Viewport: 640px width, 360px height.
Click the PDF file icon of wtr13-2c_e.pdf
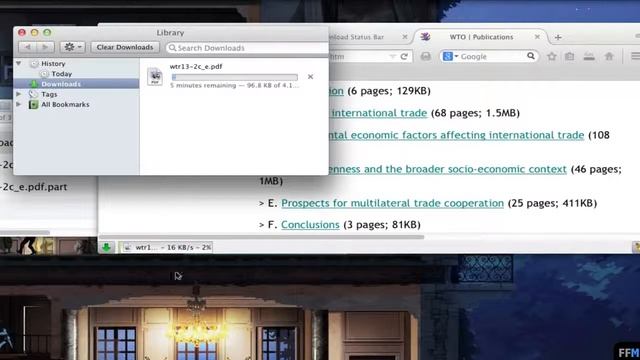[x=155, y=77]
